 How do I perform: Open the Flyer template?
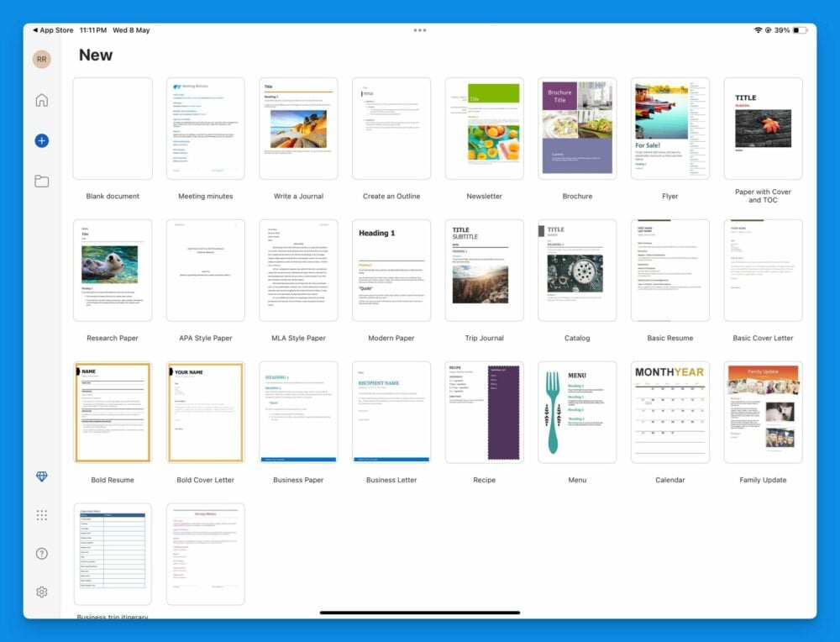pyautogui.click(x=670, y=129)
